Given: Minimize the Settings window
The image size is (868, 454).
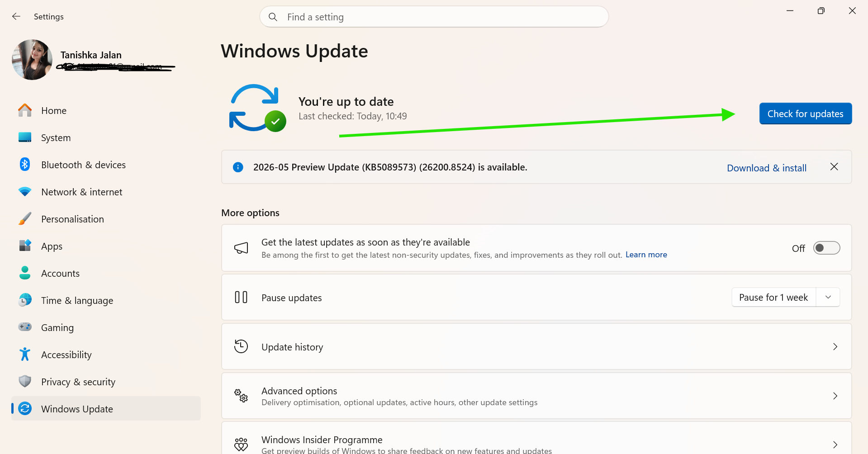Looking at the screenshot, I should point(790,11).
